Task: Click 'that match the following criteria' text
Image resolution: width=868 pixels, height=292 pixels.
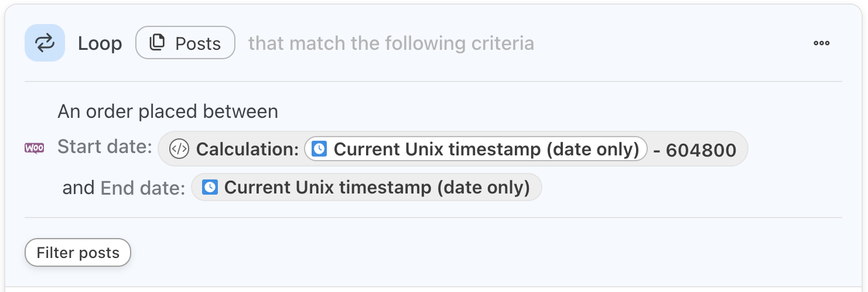Action: point(391,43)
